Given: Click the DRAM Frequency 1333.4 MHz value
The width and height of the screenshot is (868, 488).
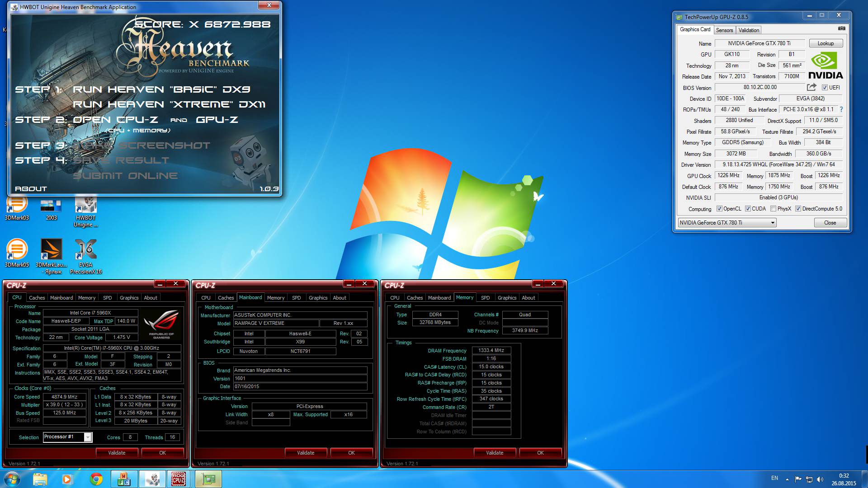Looking at the screenshot, I should (x=491, y=350).
